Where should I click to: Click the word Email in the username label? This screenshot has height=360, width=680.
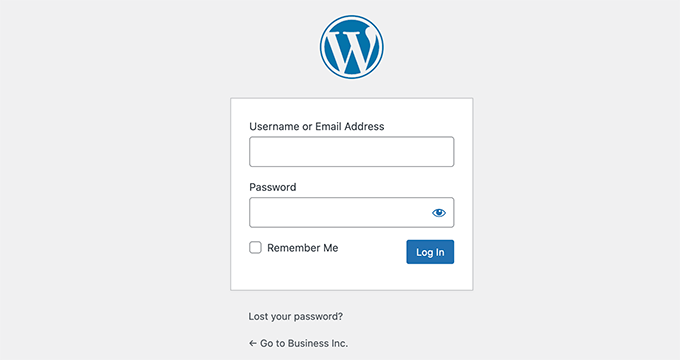328,126
